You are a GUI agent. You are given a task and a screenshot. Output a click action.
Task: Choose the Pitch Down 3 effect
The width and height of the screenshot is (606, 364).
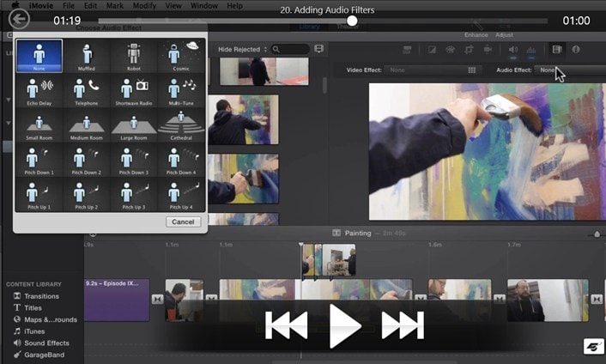tap(134, 161)
